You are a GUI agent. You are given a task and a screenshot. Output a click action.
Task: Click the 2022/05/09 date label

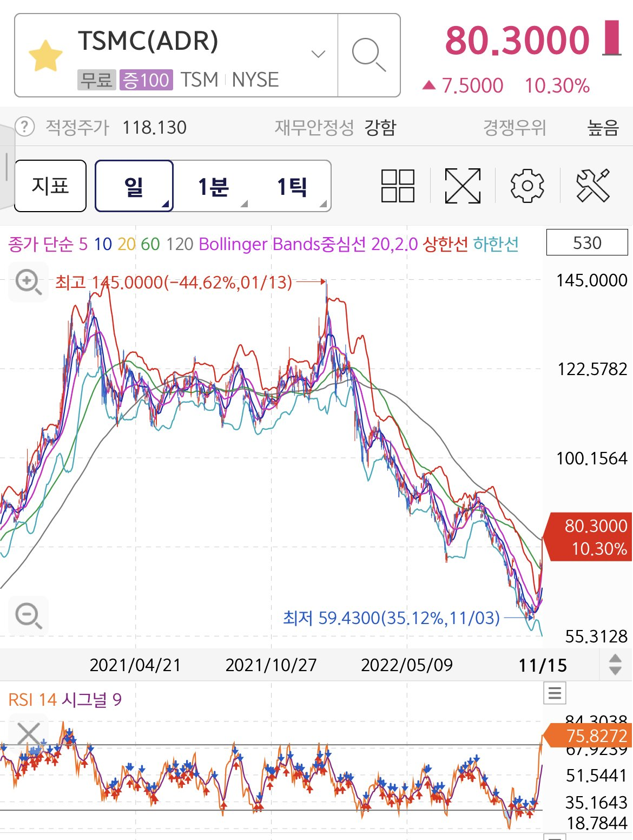click(x=407, y=665)
